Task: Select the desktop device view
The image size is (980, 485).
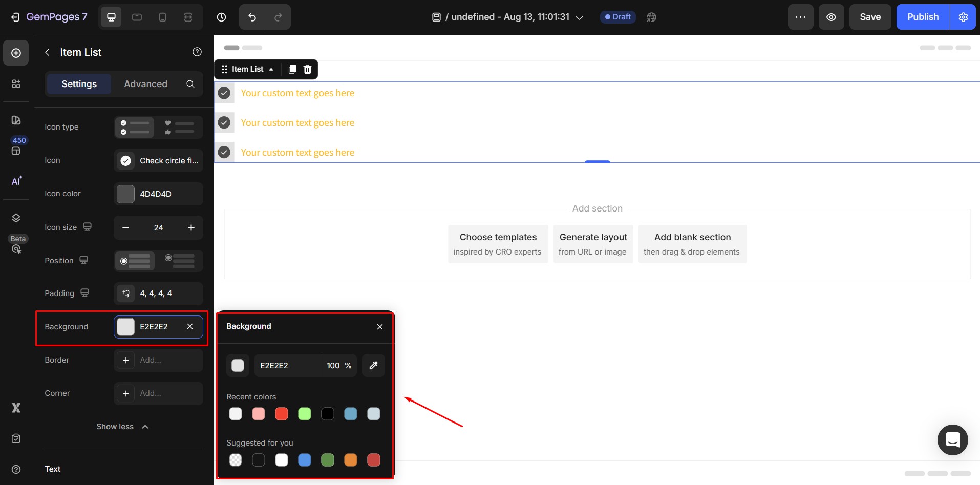Action: [111, 17]
